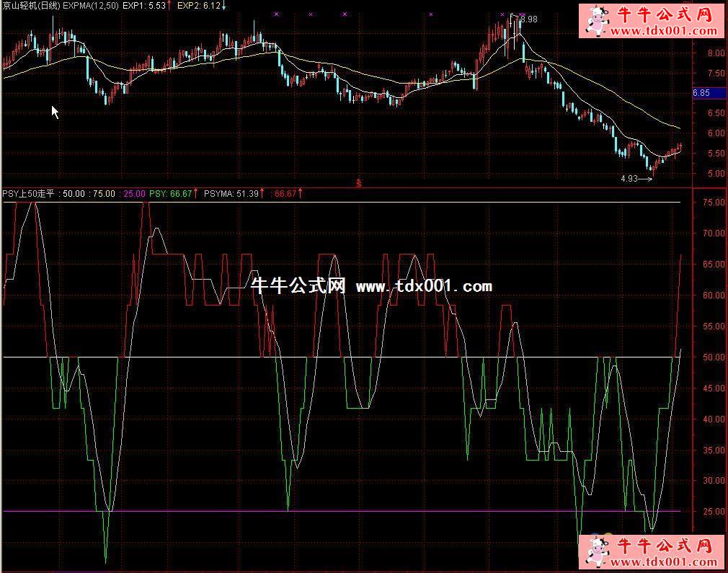Click the top-right www.tdx001.com link
Image resolution: width=728 pixels, height=573 pixels.
tap(665, 31)
